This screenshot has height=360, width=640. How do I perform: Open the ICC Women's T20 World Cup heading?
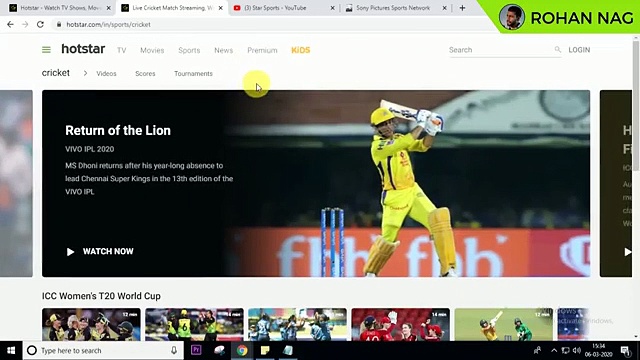[101, 296]
